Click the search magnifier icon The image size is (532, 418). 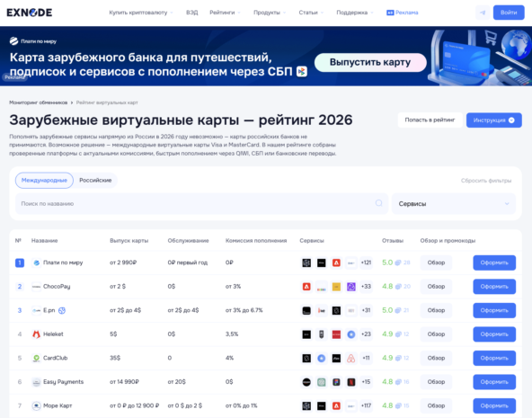coord(378,203)
